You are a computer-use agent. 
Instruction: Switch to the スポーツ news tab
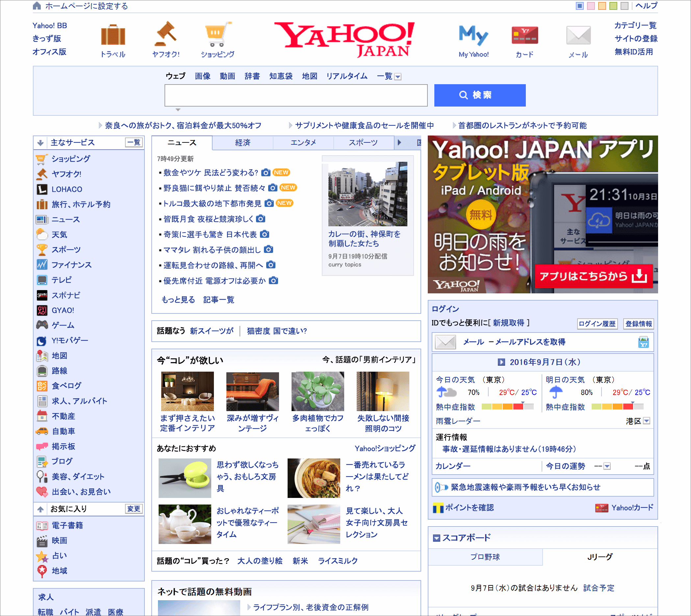[363, 142]
